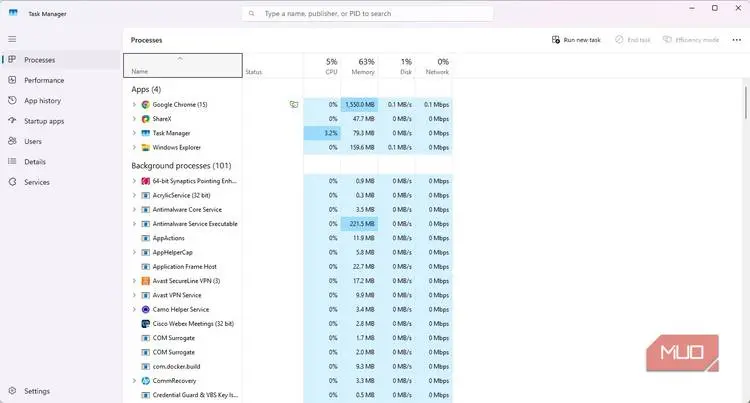Click the Apps (4) group heading
The height and width of the screenshot is (403, 750).
coord(146,89)
